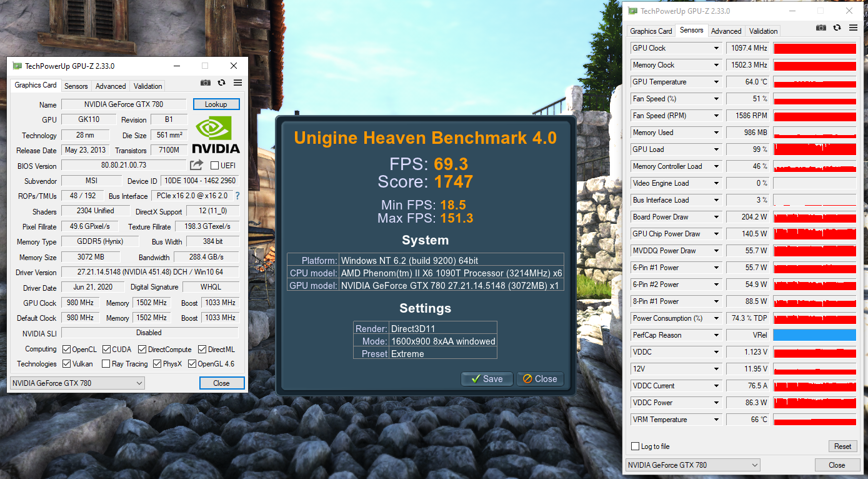
Task: Open the MVDDQ Power Draw sensor dropdown
Action: (716, 251)
